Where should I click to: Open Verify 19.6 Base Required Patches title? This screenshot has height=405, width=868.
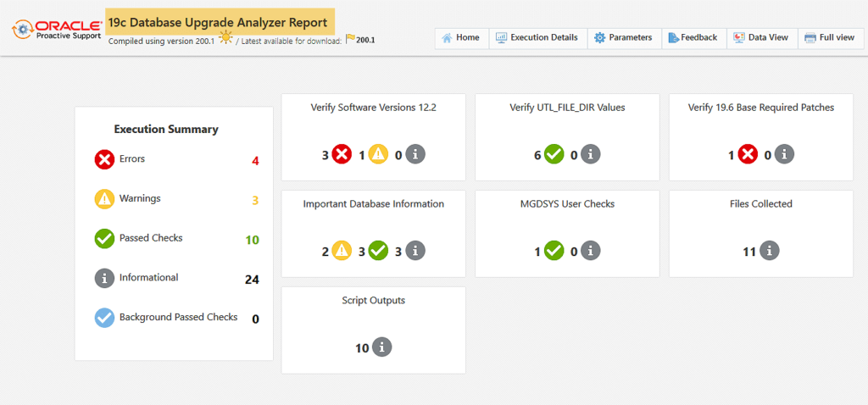pos(761,108)
